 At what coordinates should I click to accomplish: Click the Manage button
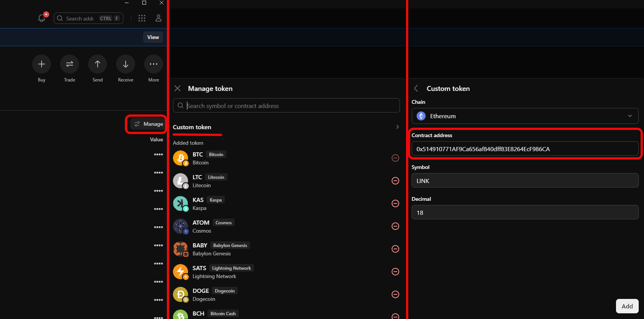coord(148,124)
